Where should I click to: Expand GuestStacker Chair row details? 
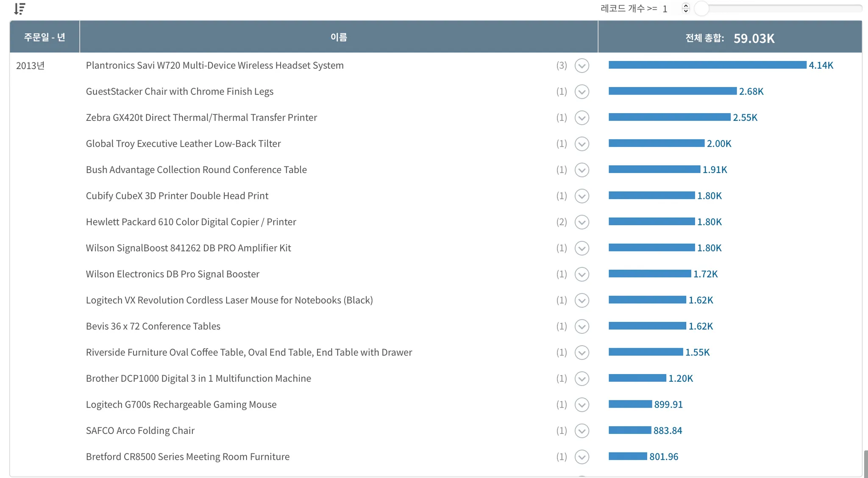tap(581, 92)
